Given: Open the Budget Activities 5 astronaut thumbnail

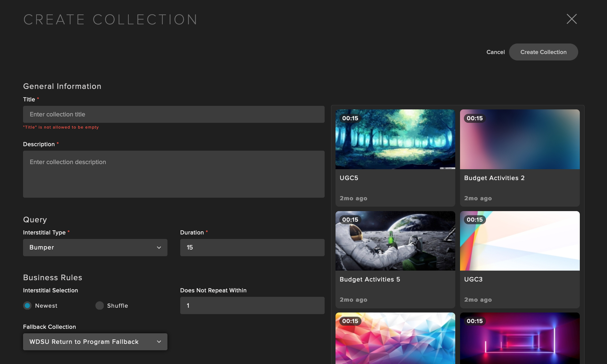Looking at the screenshot, I should pos(395,241).
